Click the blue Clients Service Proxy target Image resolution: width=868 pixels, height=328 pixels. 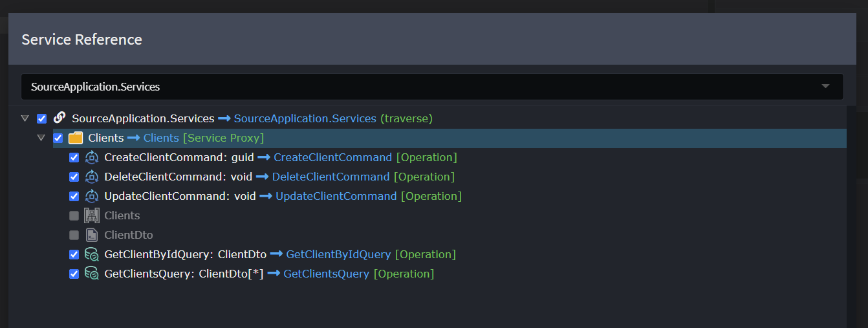161,138
